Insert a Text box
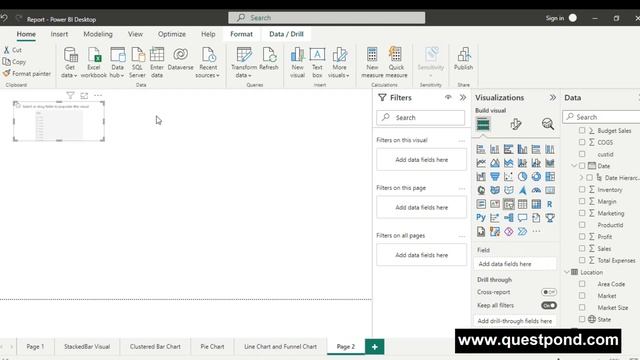This screenshot has width=640, height=360. pyautogui.click(x=317, y=62)
